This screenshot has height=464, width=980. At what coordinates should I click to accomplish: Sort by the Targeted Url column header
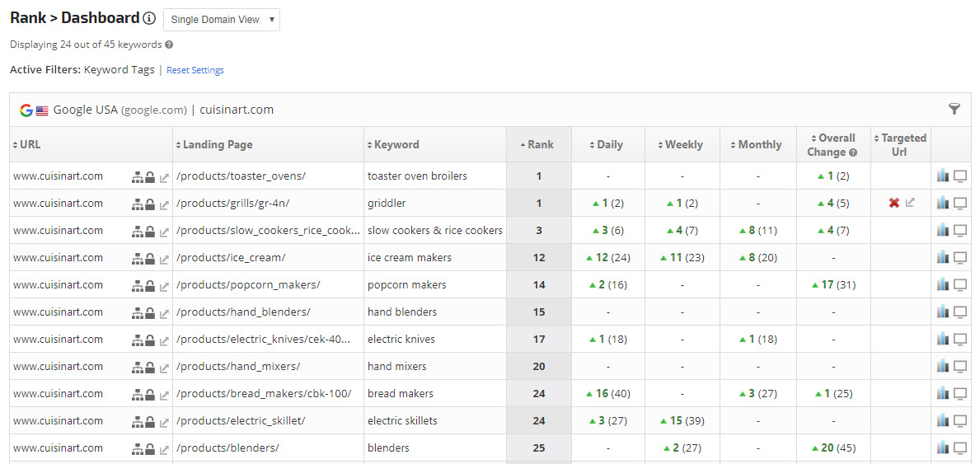tap(901, 144)
